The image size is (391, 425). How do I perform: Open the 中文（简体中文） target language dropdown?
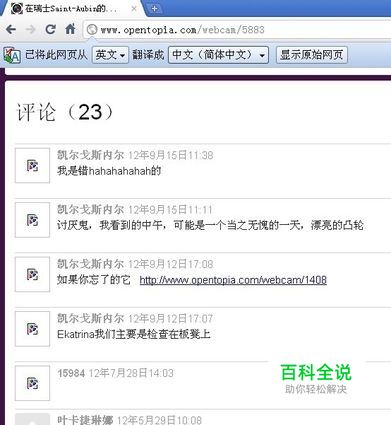218,55
